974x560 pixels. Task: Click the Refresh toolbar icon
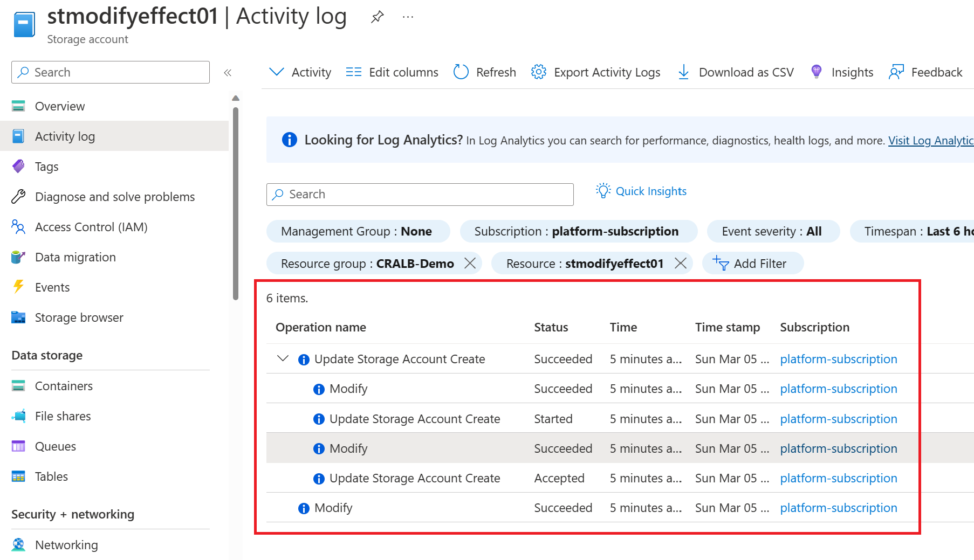tap(461, 72)
